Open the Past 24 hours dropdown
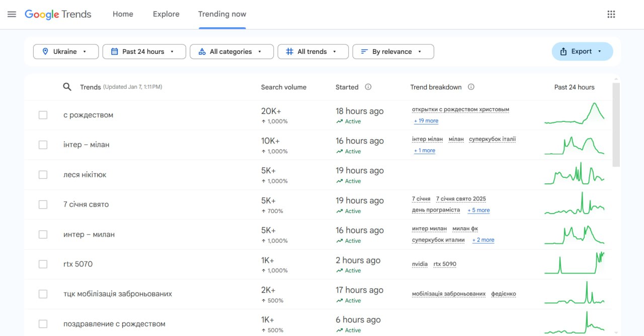 tap(144, 51)
